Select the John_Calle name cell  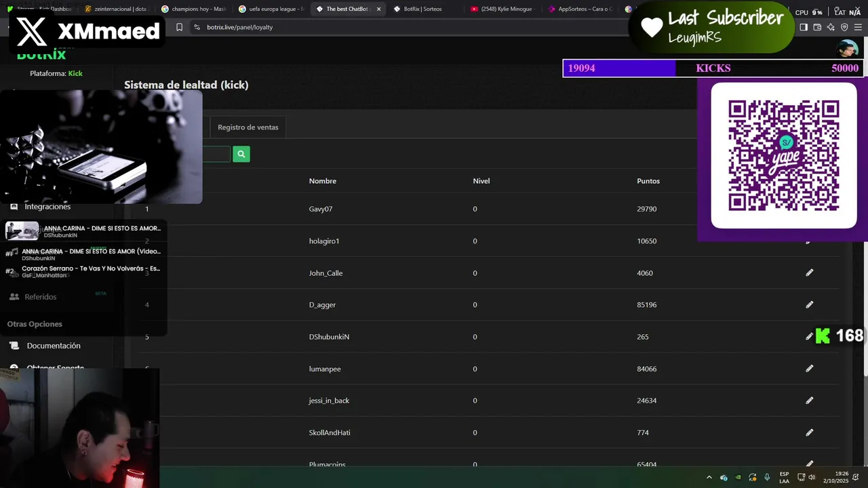click(x=325, y=273)
